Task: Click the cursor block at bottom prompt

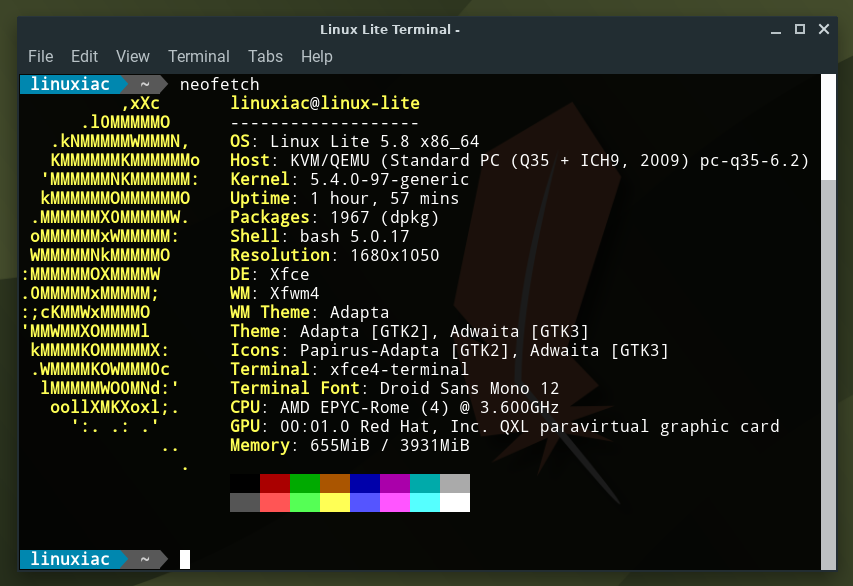Action: pyautogui.click(x=185, y=559)
